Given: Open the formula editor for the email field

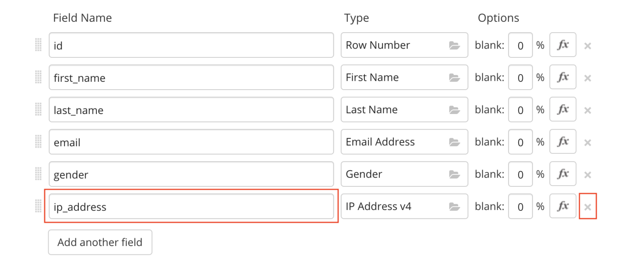Looking at the screenshot, I should (x=563, y=142).
